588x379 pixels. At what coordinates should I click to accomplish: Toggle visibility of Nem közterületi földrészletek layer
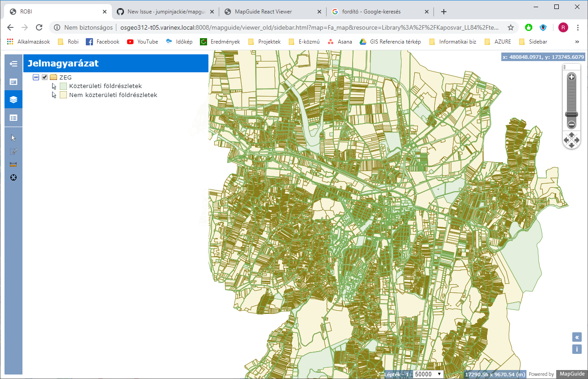(53, 95)
